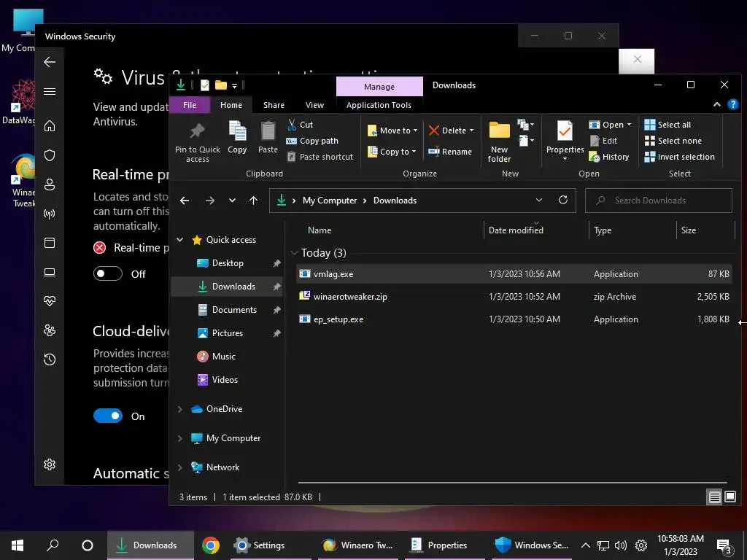This screenshot has width=747, height=560.
Task: Collapse the ribbon with the chevron
Action: click(716, 105)
